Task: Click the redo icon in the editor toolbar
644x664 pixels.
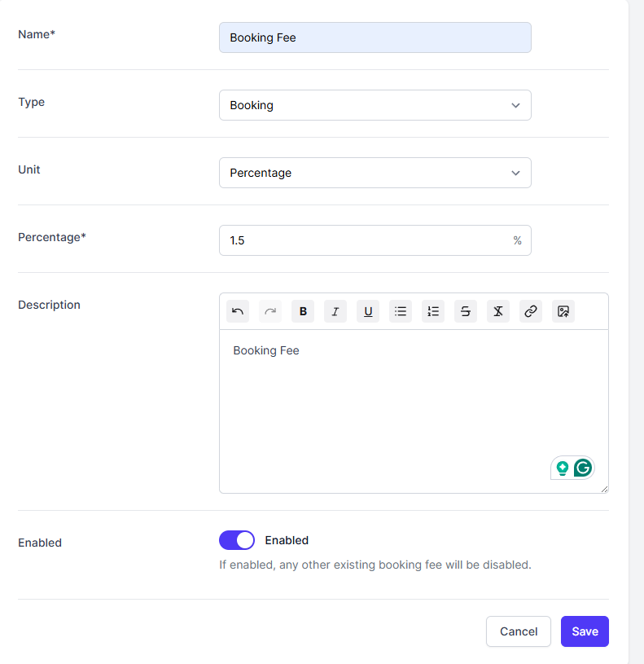Action: point(270,311)
